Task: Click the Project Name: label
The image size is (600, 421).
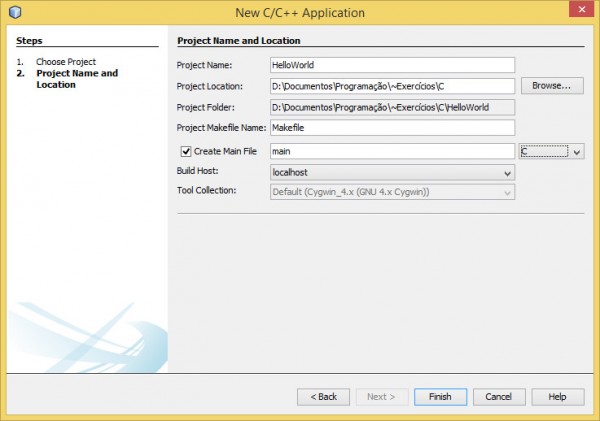Action: click(x=204, y=65)
